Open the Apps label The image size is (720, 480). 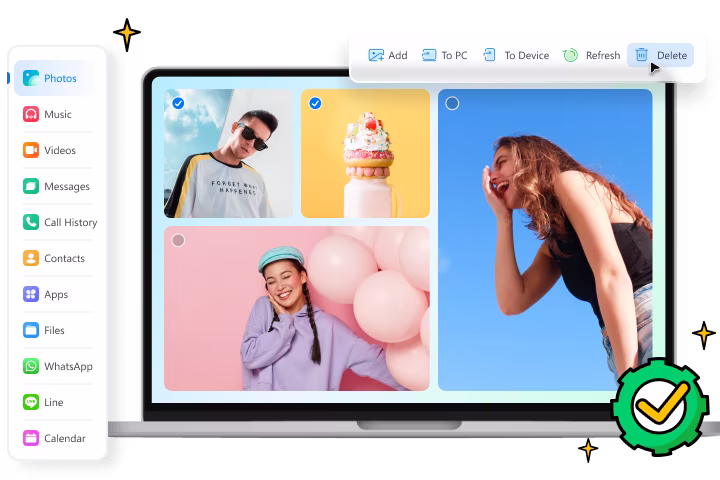tap(56, 295)
